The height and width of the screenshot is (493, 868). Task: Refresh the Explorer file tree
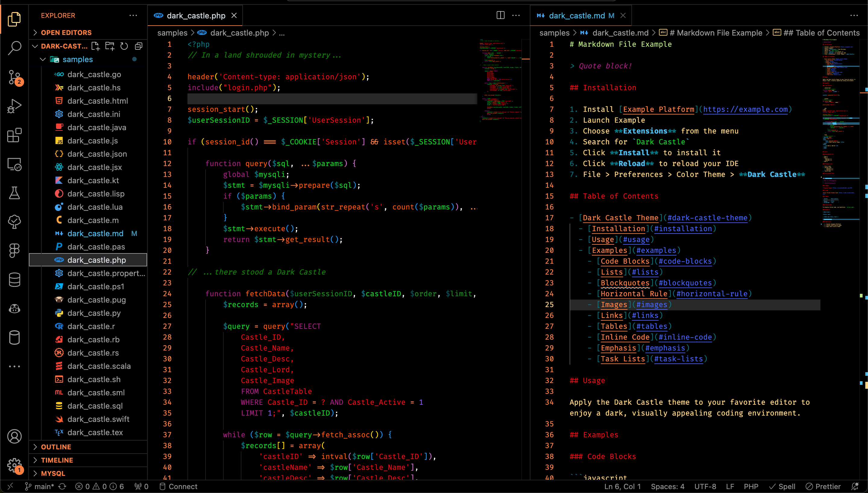pos(124,46)
